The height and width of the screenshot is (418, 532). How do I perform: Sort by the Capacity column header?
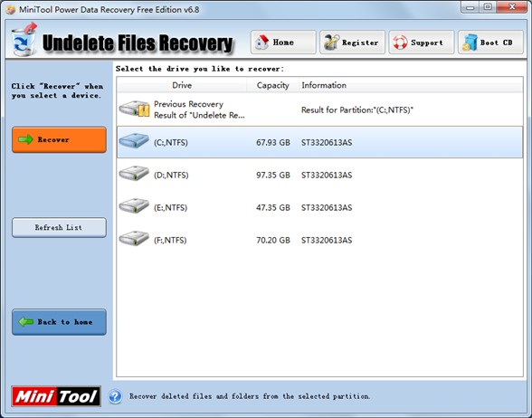[x=273, y=85]
